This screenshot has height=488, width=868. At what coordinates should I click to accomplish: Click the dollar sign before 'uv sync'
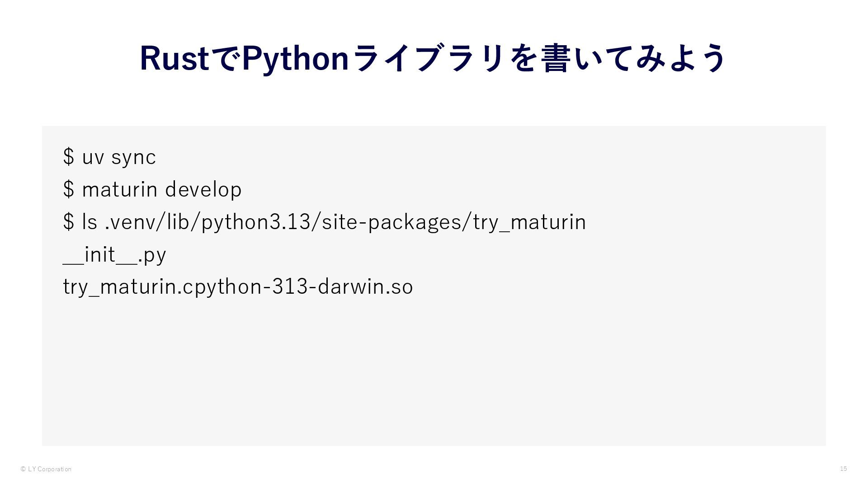click(x=69, y=157)
